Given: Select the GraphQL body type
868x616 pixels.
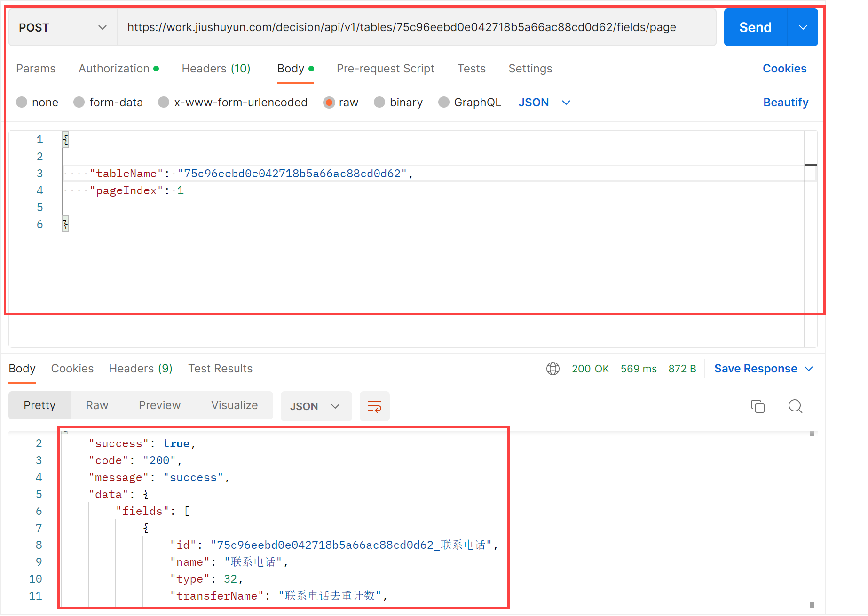Looking at the screenshot, I should tap(443, 103).
